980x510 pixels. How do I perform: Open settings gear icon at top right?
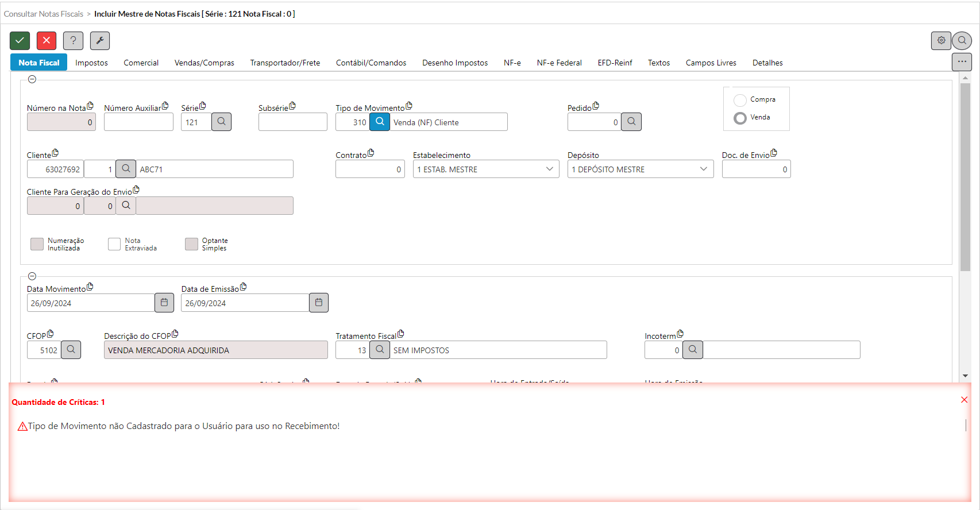(x=941, y=41)
